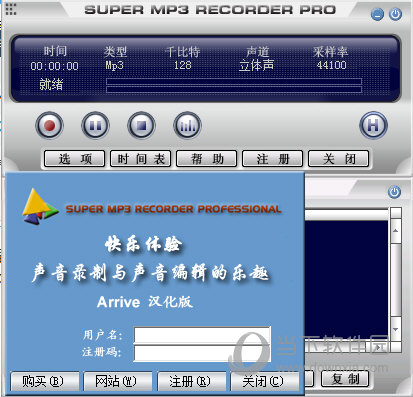Click the 00:00:00 time display
This screenshot has height=397, width=413.
pyautogui.click(x=54, y=66)
